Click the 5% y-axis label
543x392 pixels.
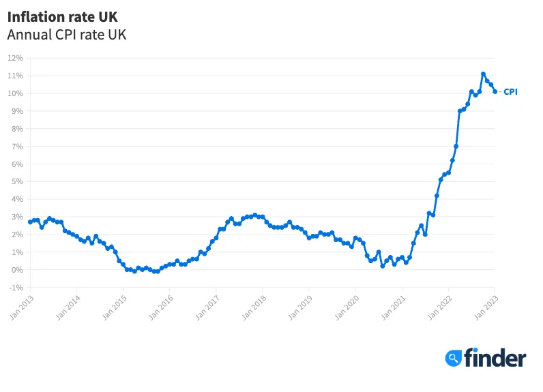(17, 181)
